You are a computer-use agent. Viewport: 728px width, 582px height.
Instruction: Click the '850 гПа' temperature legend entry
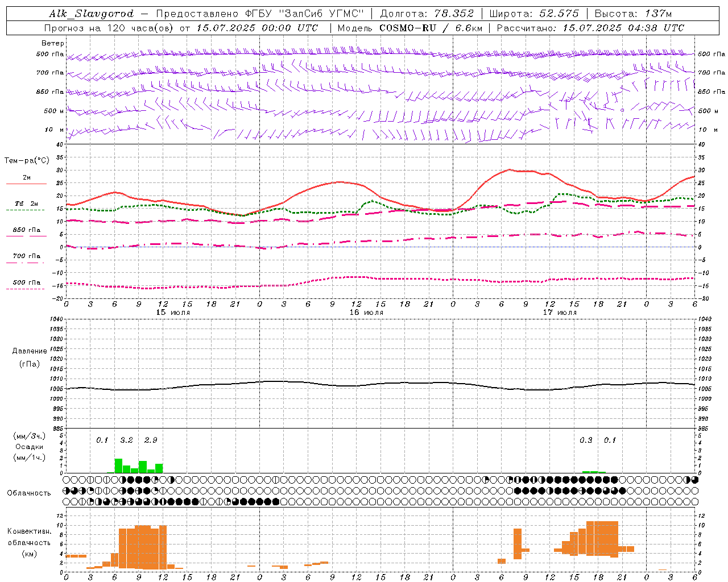(27, 230)
